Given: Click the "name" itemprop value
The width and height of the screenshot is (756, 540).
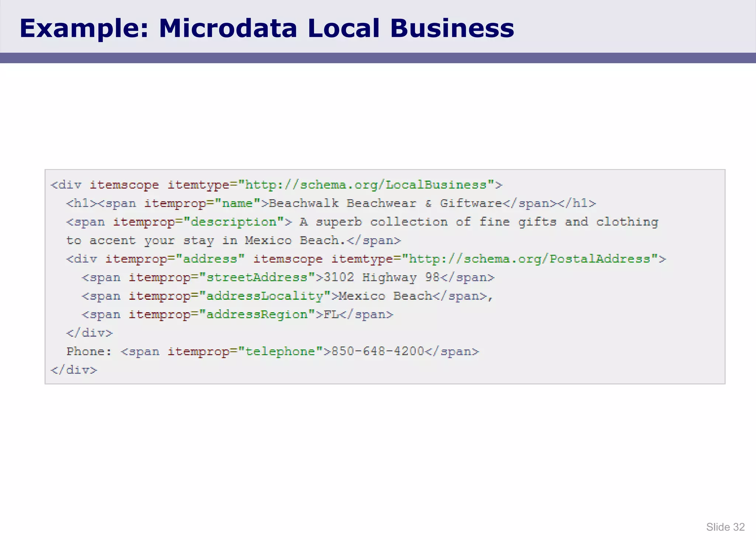Looking at the screenshot, I should click(238, 203).
